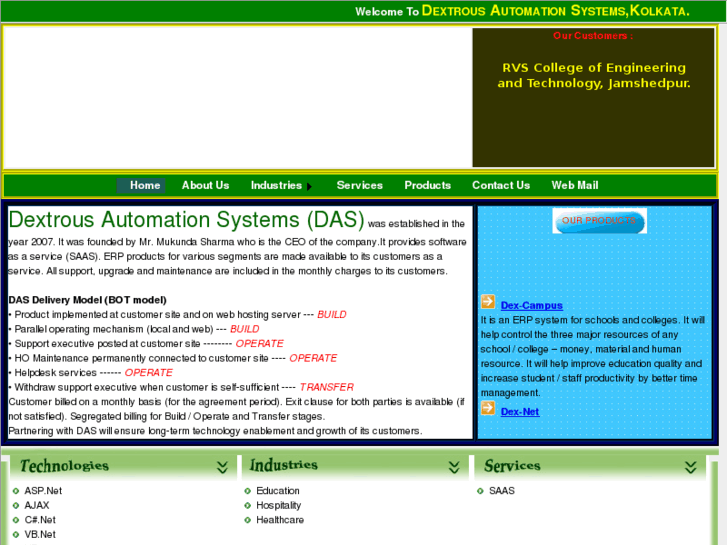Click the bullet icon next to ASP.Net
Viewport: 727px width, 545px height.
(16, 491)
